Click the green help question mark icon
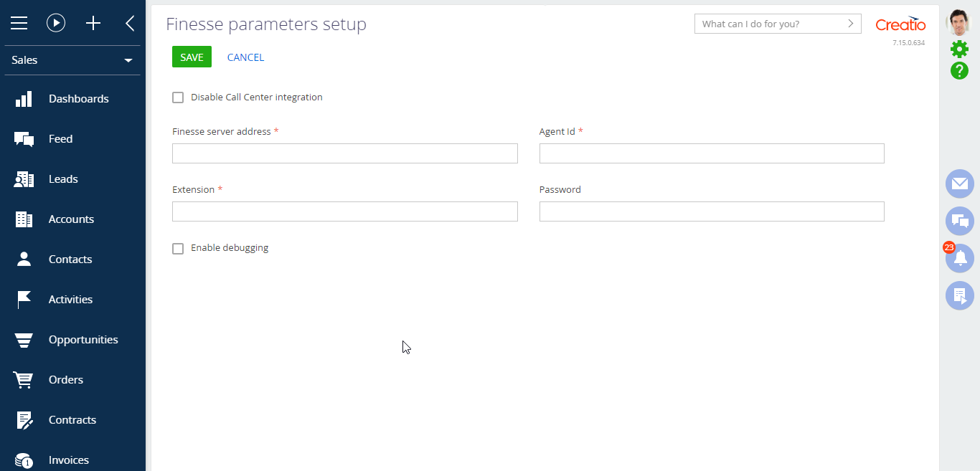The width and height of the screenshot is (980, 471). point(959,71)
